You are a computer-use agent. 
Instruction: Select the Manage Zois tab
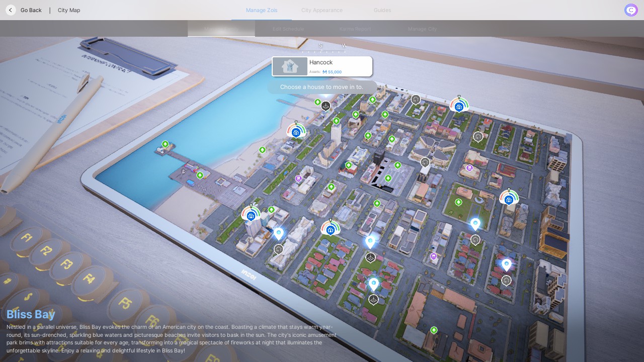[261, 10]
